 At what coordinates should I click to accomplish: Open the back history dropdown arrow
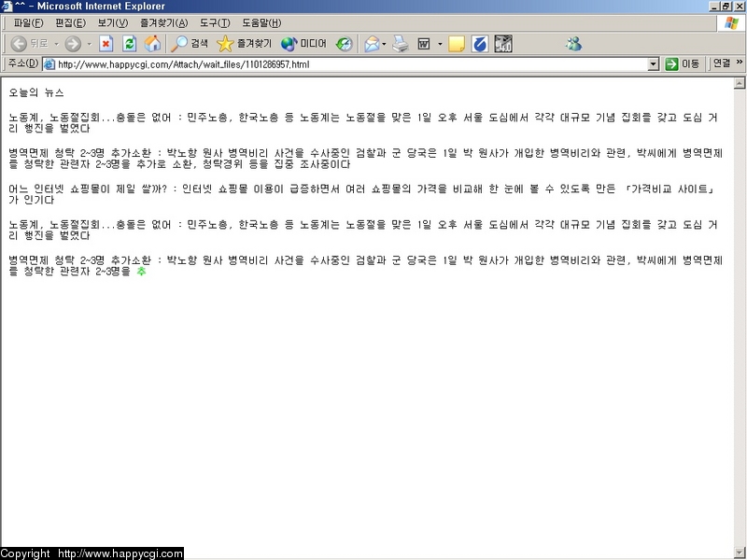pos(56,44)
